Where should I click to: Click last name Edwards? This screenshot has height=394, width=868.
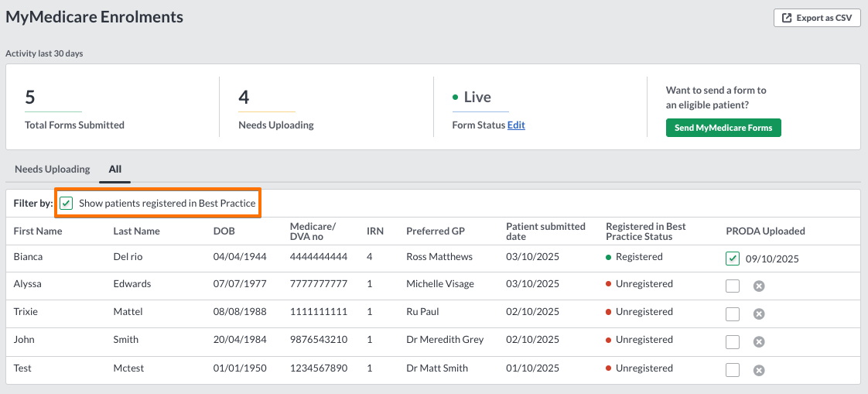132,284
